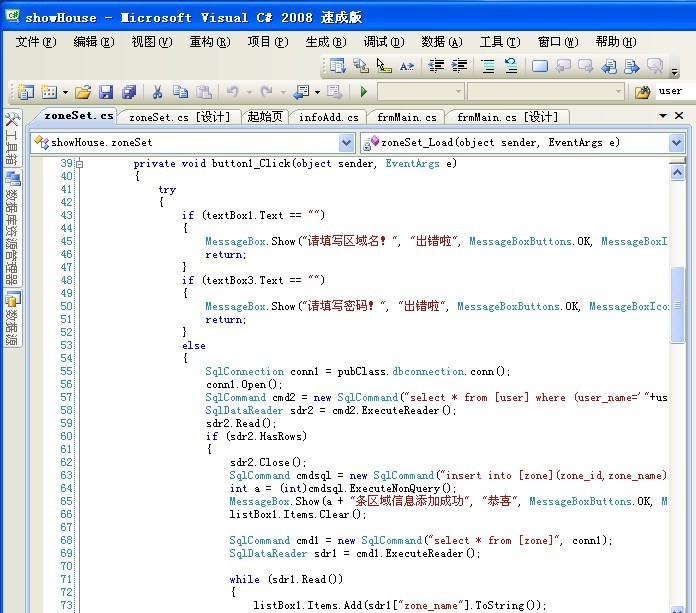Click the Redo arrow icon
696x613 pixels.
pyautogui.click(x=266, y=92)
